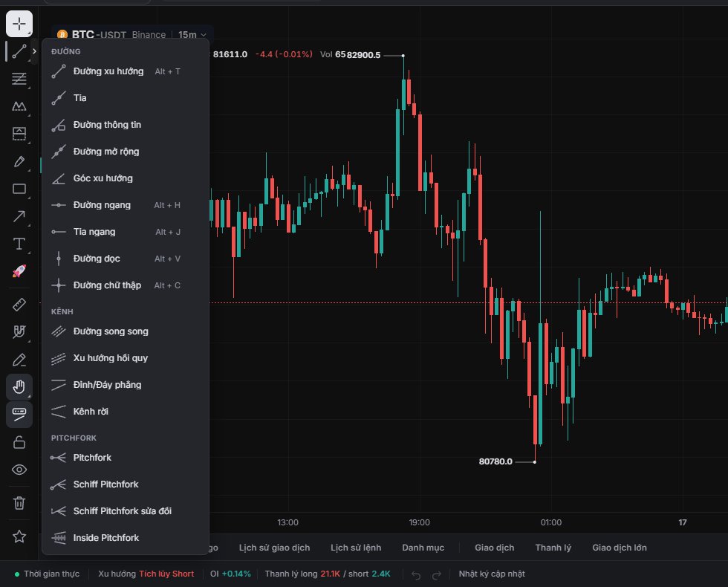Open the Thanh lý tab
Image resolution: width=728 pixels, height=587 pixels.
553,548
